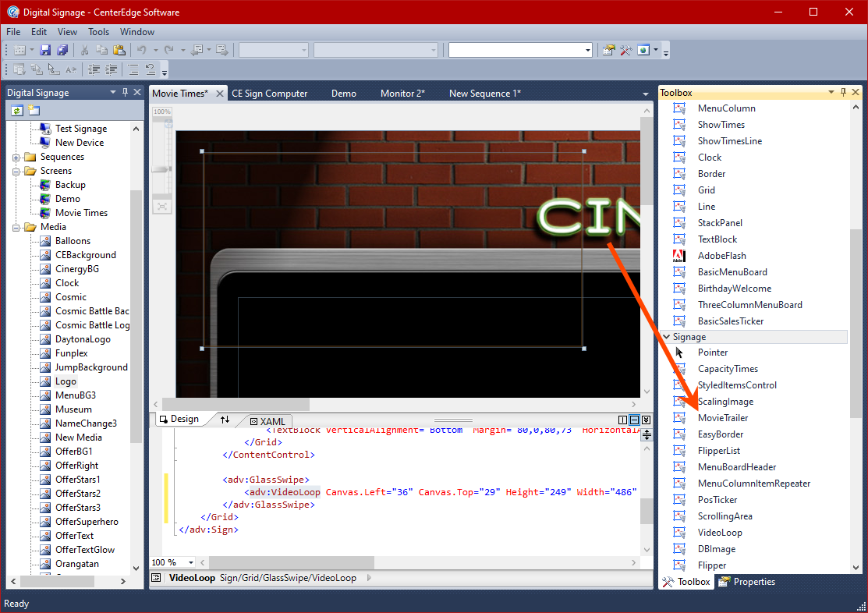Open the Tools menu
Image resolution: width=868 pixels, height=613 pixels.
pyautogui.click(x=98, y=32)
